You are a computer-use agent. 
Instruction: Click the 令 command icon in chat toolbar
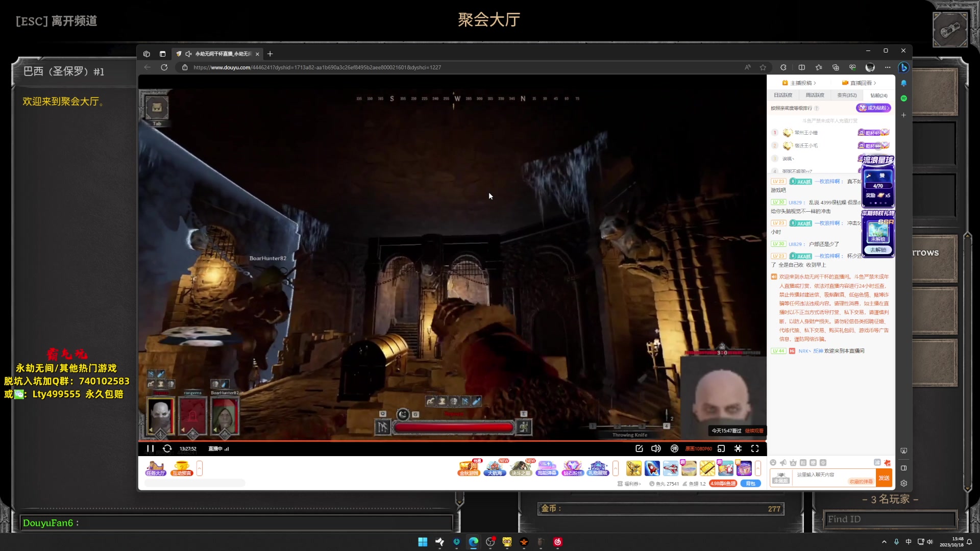823,463
